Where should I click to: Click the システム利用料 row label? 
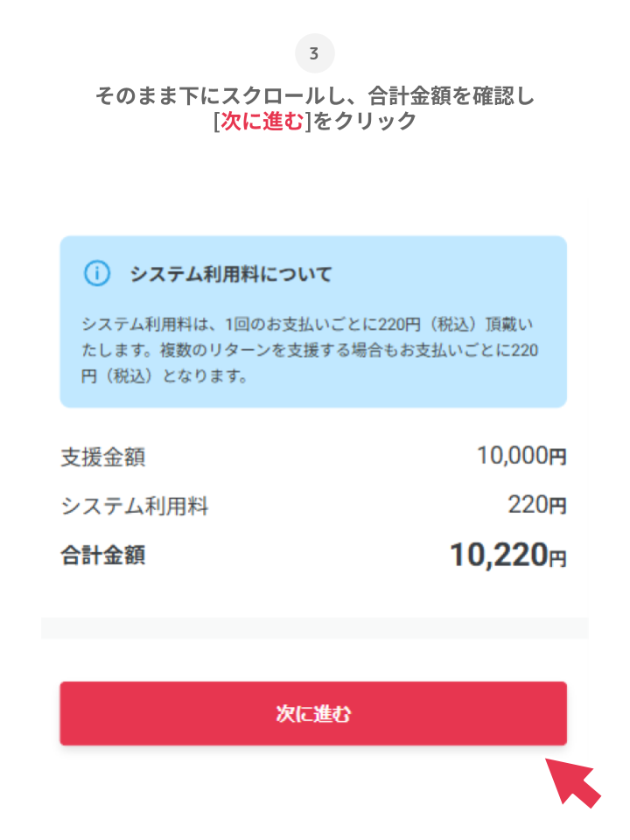[x=135, y=506]
